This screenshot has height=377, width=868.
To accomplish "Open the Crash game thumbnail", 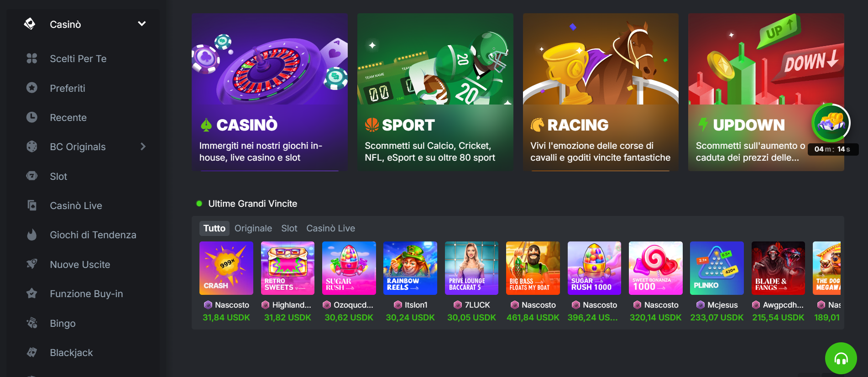I will tap(226, 268).
